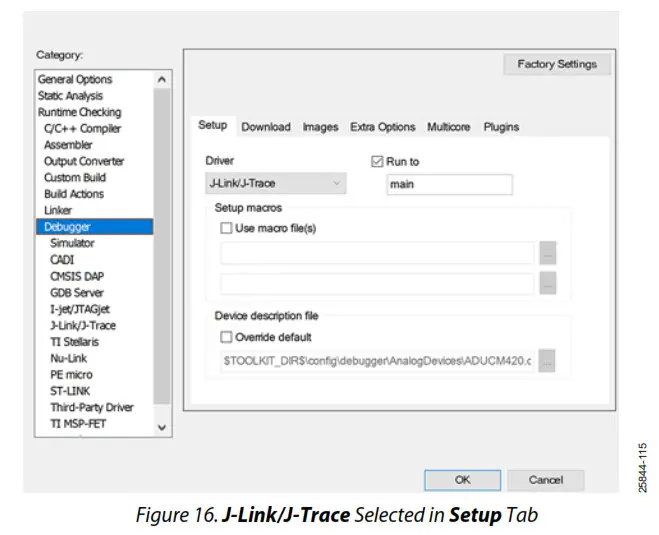659x535 pixels.
Task: Uncheck the Run to checkbox
Action: click(x=377, y=161)
